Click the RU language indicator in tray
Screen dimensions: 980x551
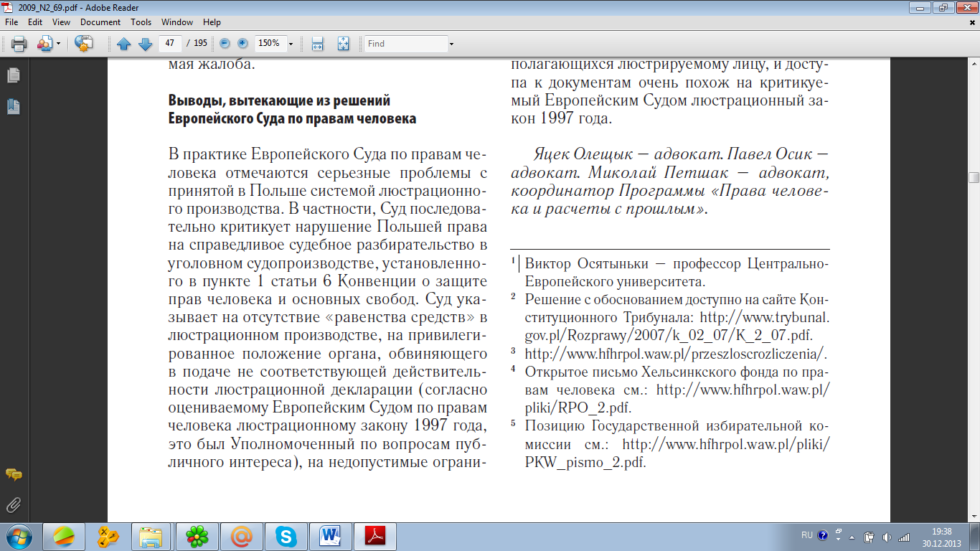(807, 536)
